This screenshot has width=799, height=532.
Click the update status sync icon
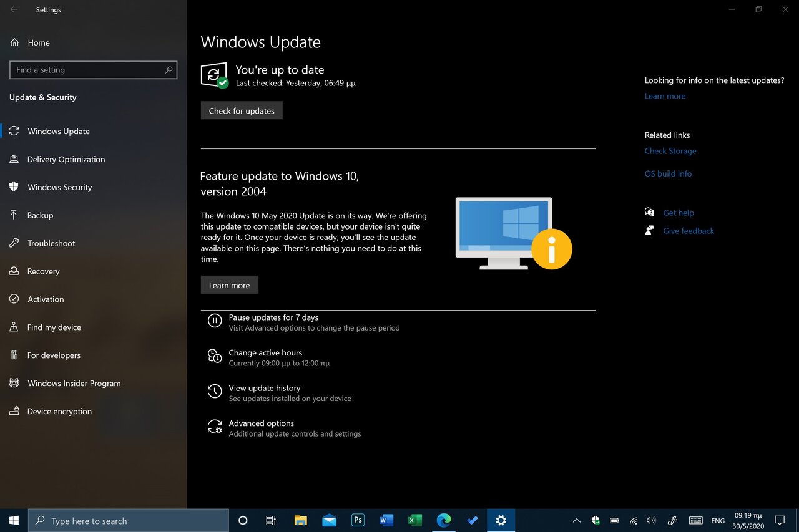pos(214,74)
